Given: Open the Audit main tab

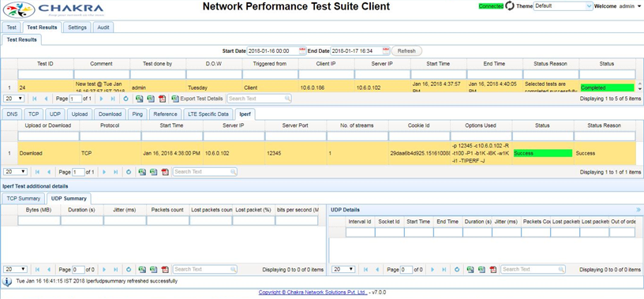Looking at the screenshot, I should coord(103,28).
